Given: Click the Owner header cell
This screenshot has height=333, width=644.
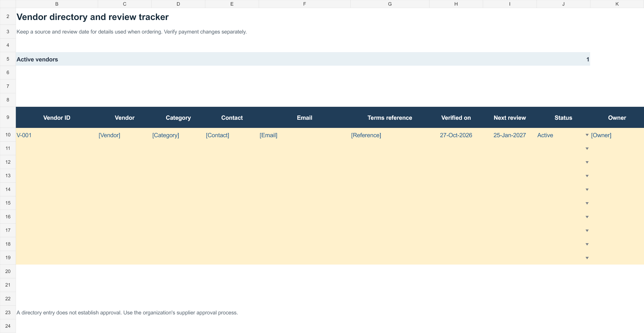Looking at the screenshot, I should pyautogui.click(x=617, y=117).
